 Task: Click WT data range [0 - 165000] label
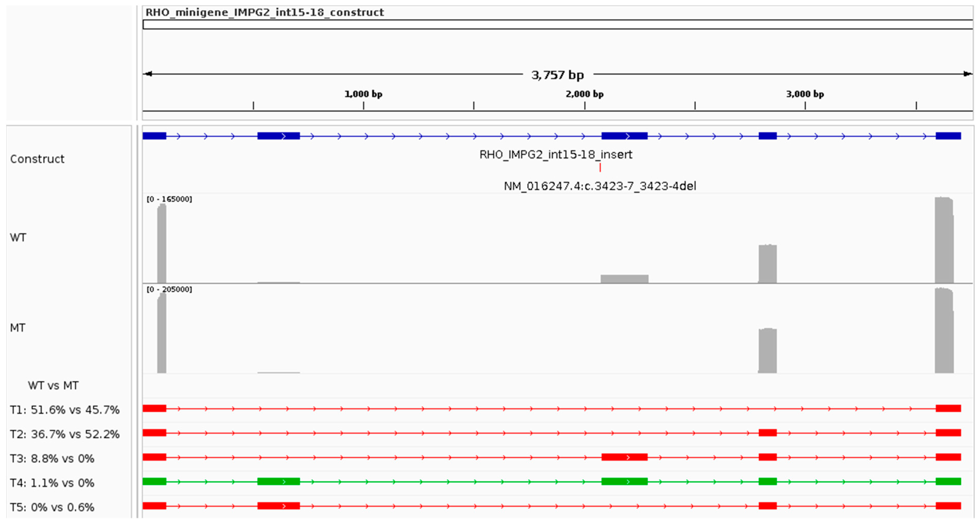[x=169, y=199]
